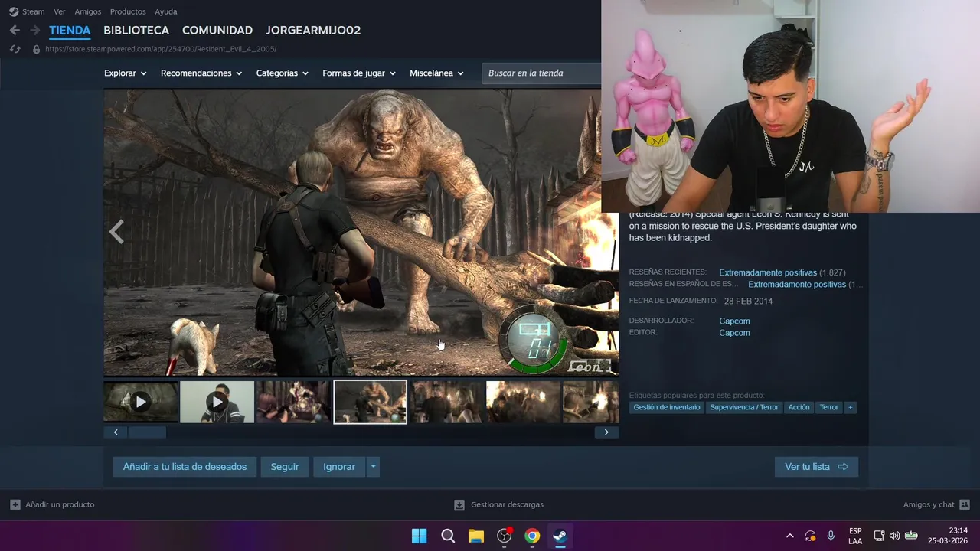Screen dimensions: 980x551
Task: Expand the Miscelánea dropdown
Action: point(437,73)
